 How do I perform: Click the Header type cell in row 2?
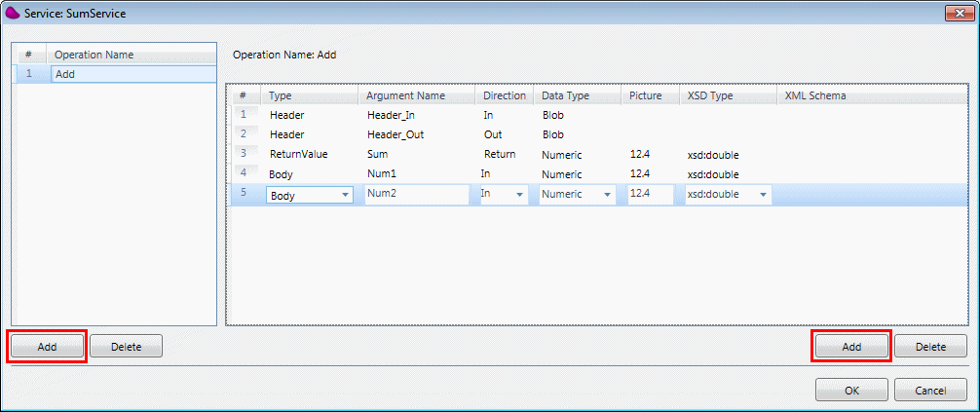(286, 134)
